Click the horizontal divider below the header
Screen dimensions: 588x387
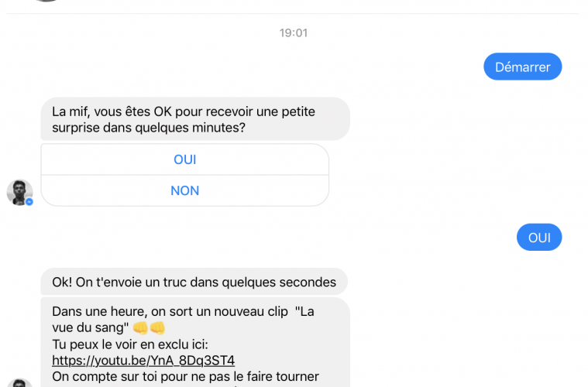pyautogui.click(x=294, y=13)
